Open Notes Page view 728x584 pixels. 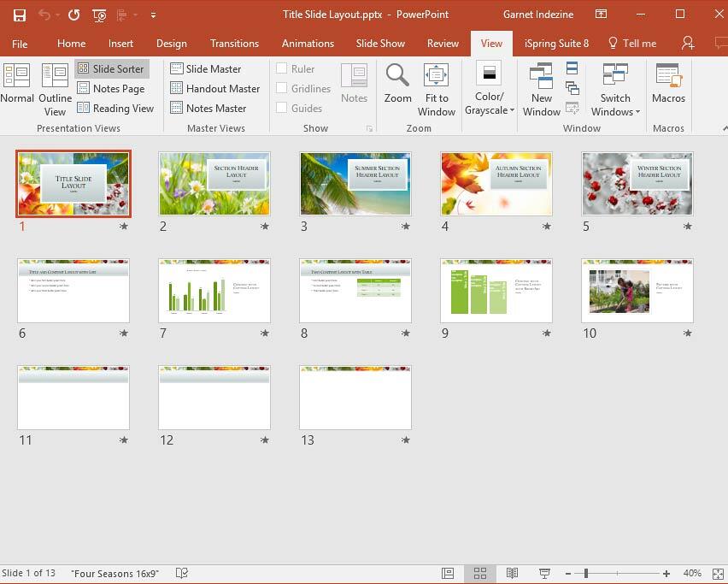coord(112,88)
